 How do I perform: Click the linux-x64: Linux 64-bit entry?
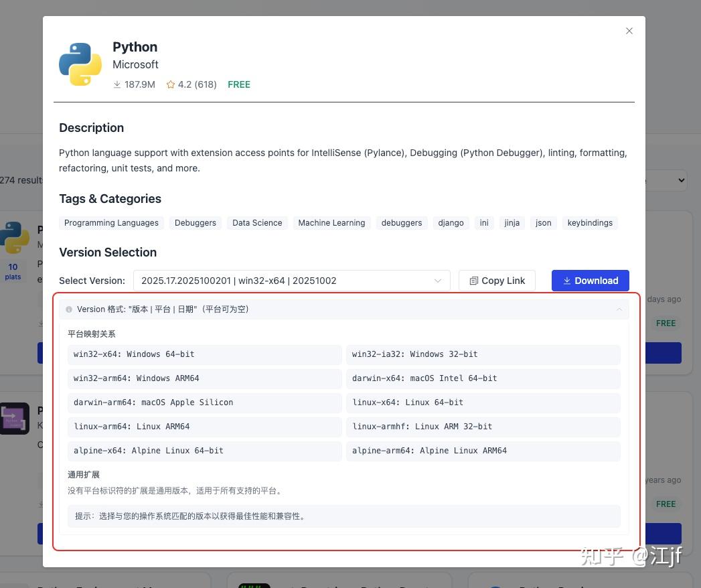[x=483, y=402]
